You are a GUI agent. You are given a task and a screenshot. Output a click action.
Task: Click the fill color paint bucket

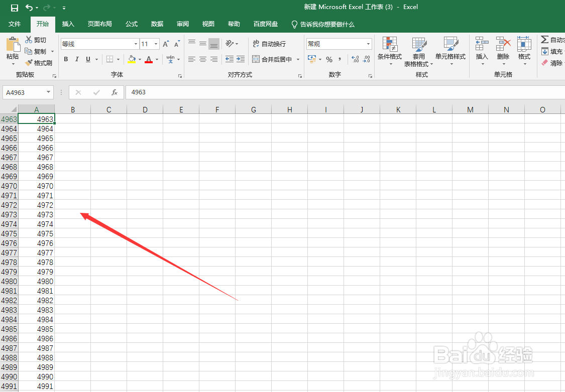point(132,59)
